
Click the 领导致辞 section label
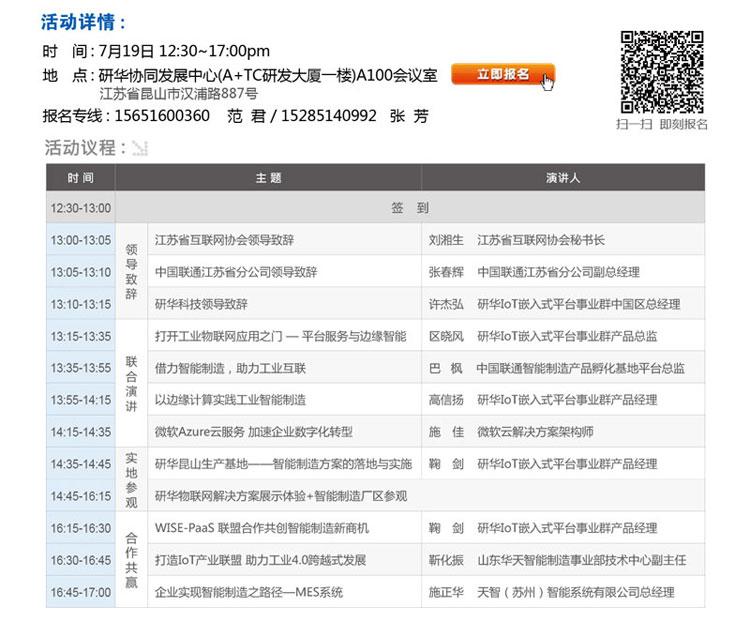click(x=131, y=272)
